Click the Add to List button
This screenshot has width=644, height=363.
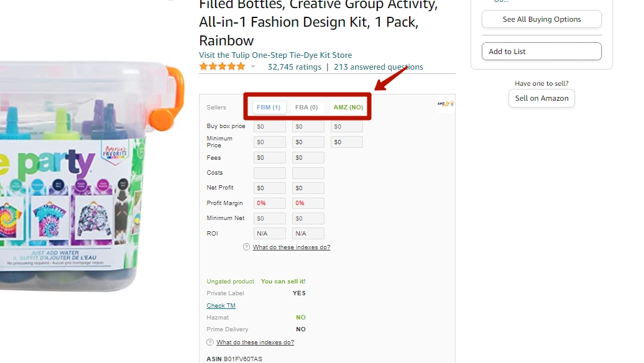click(541, 51)
